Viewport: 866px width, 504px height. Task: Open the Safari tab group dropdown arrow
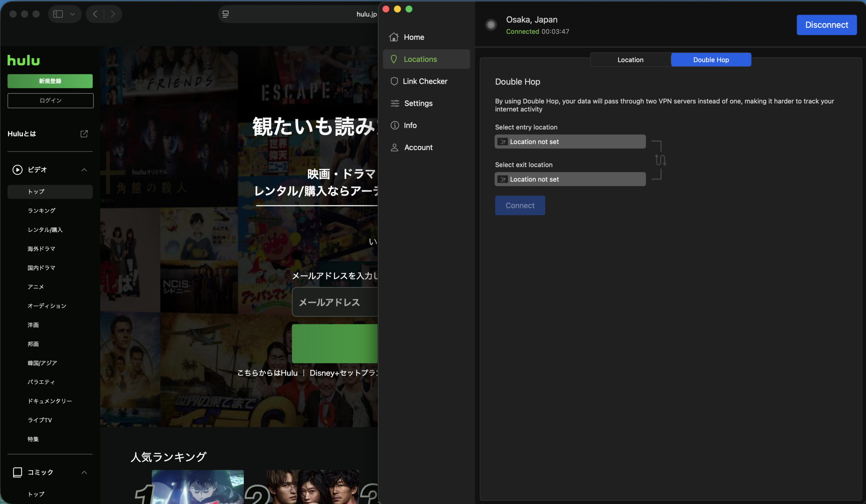point(72,14)
